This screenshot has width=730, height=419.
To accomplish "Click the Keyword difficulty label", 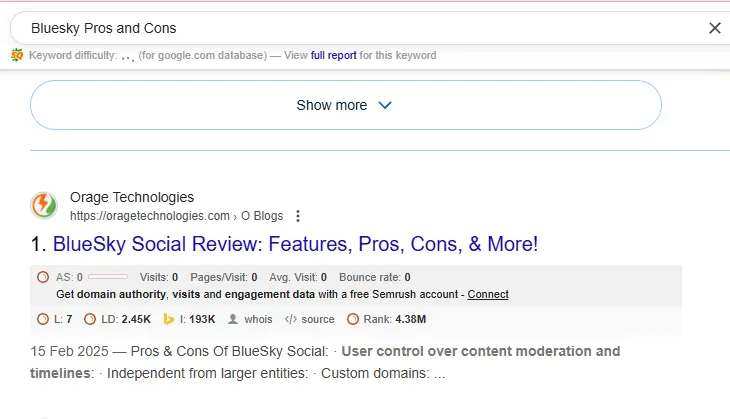I will [x=73, y=55].
